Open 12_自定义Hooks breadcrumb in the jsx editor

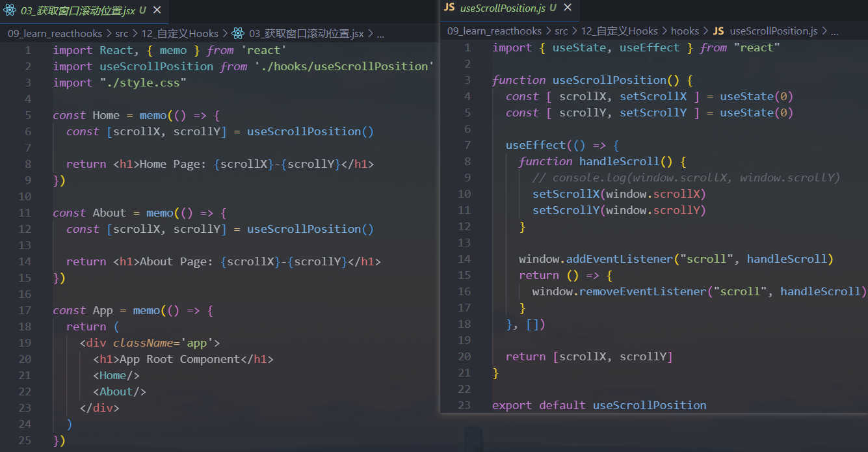click(x=180, y=33)
